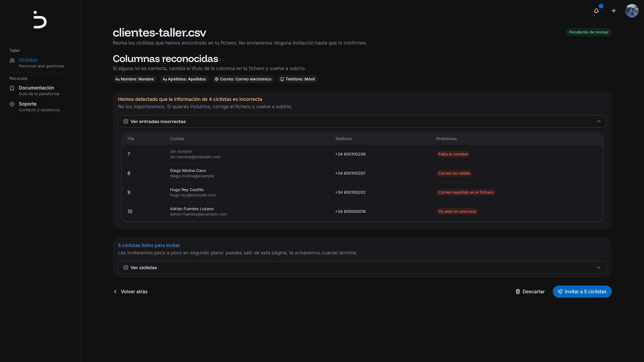The image size is (644, 362).
Task: Click the list icon beside Ver ciclistas
Action: coord(126,268)
